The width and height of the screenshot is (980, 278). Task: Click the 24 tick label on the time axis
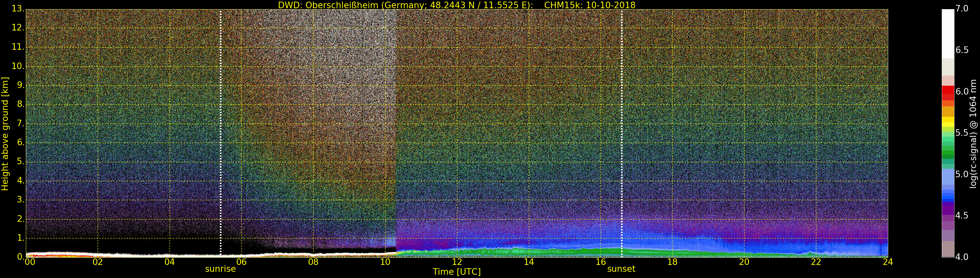click(x=888, y=262)
